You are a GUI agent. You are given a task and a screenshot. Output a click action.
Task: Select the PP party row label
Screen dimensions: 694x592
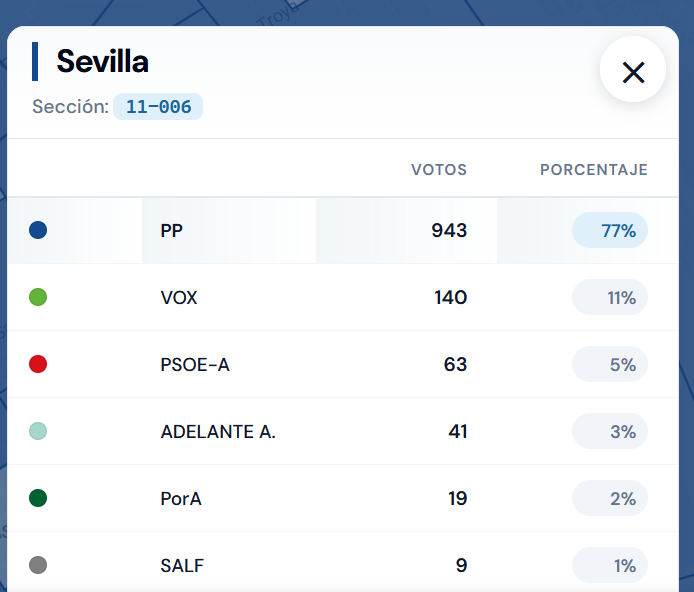(171, 231)
